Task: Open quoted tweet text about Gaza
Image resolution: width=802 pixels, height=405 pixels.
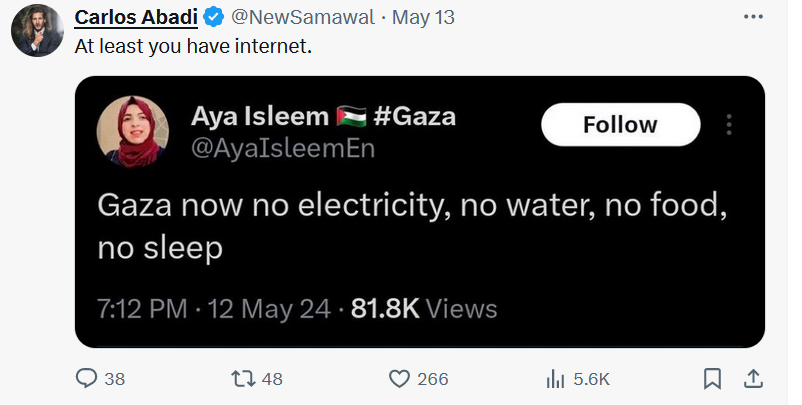Action: point(412,226)
